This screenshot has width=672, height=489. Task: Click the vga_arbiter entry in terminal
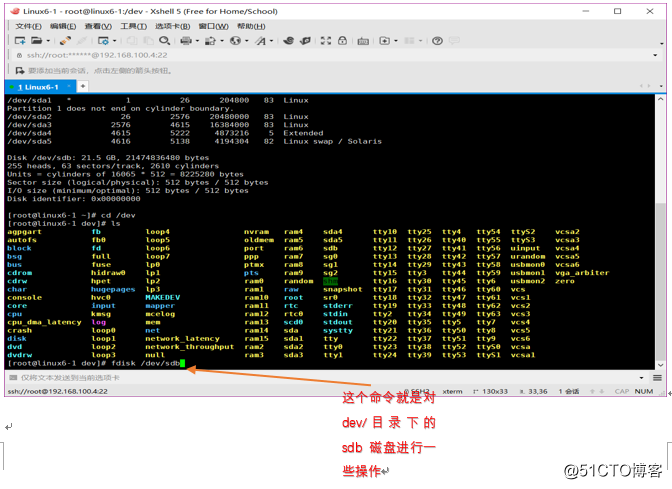click(x=582, y=273)
